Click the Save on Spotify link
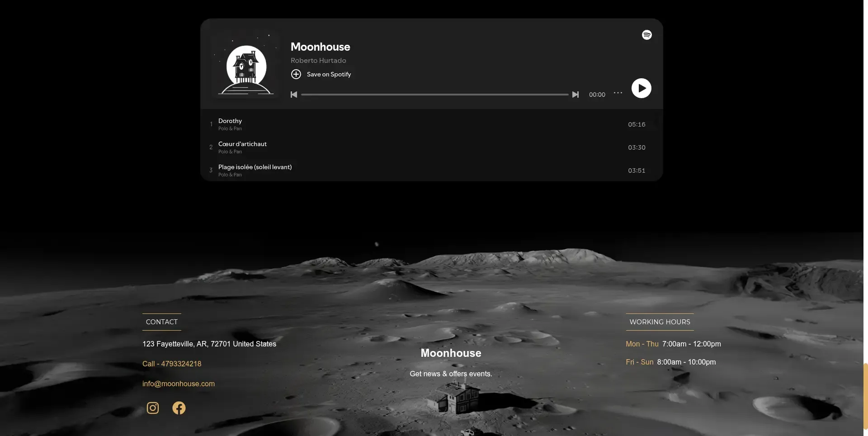Image resolution: width=868 pixels, height=436 pixels. click(329, 74)
